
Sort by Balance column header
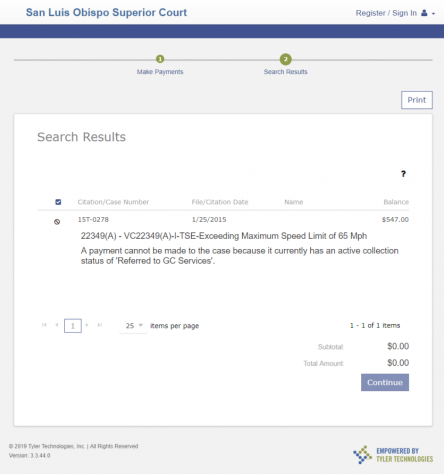click(396, 202)
